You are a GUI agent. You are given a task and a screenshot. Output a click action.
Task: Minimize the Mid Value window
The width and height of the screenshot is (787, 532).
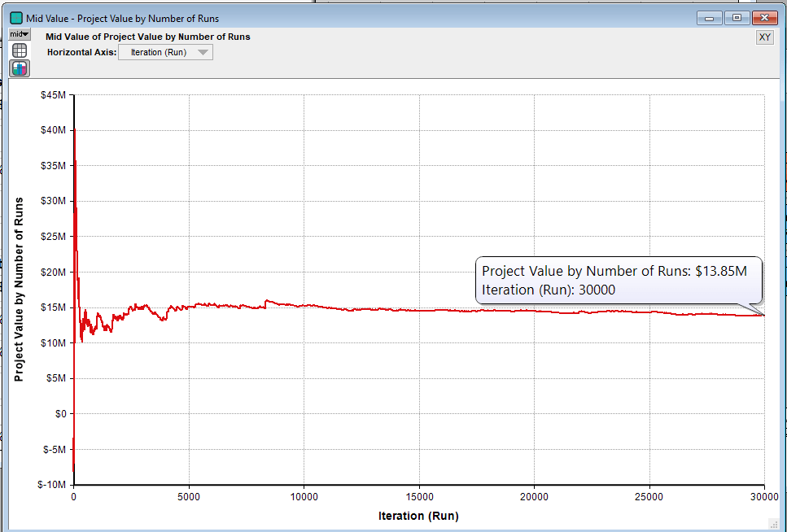pyautogui.click(x=712, y=18)
